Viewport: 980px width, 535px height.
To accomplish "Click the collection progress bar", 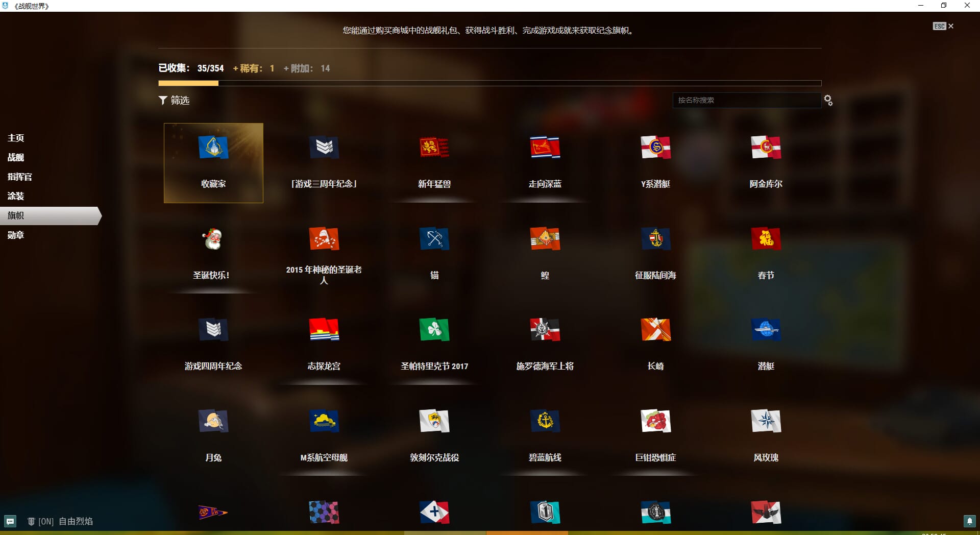I will [489, 83].
